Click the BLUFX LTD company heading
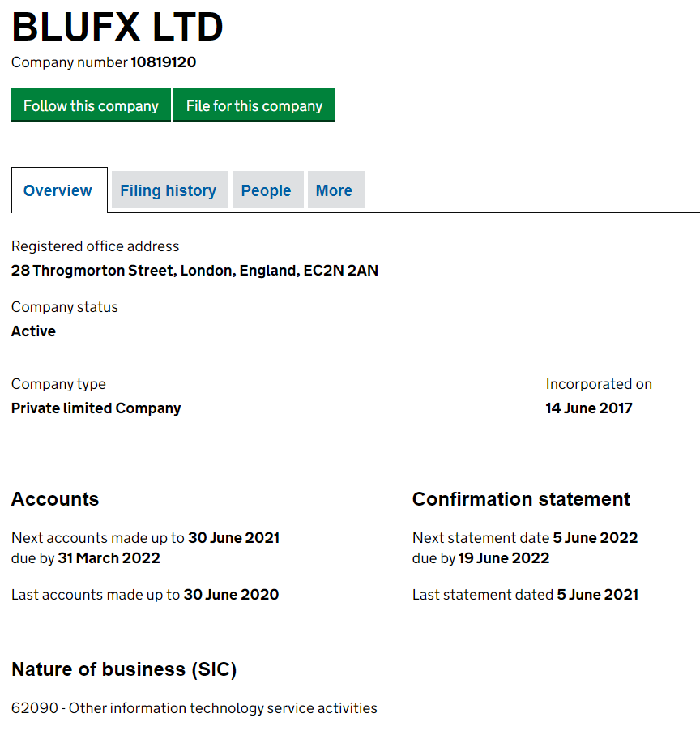Screen dimensions: 700x739 (117, 27)
